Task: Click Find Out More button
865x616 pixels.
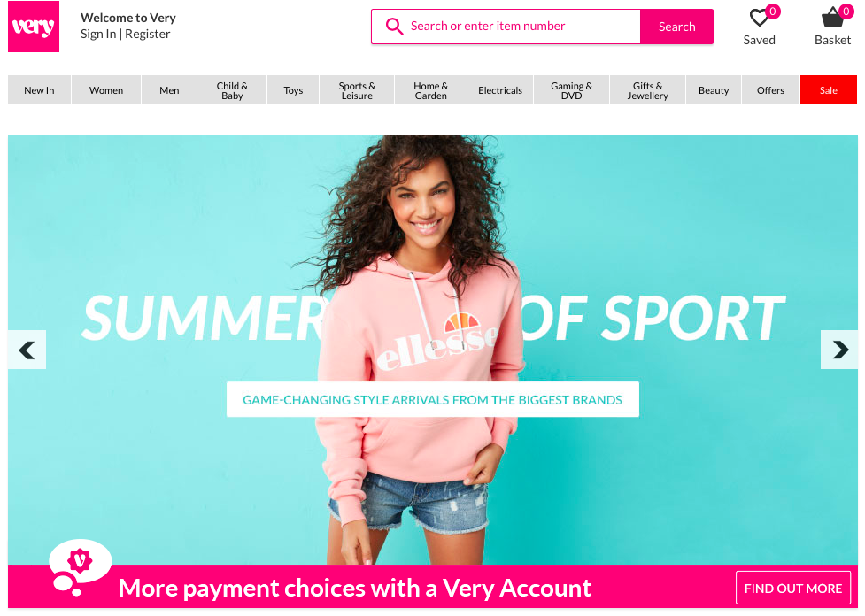Action: [x=792, y=588]
